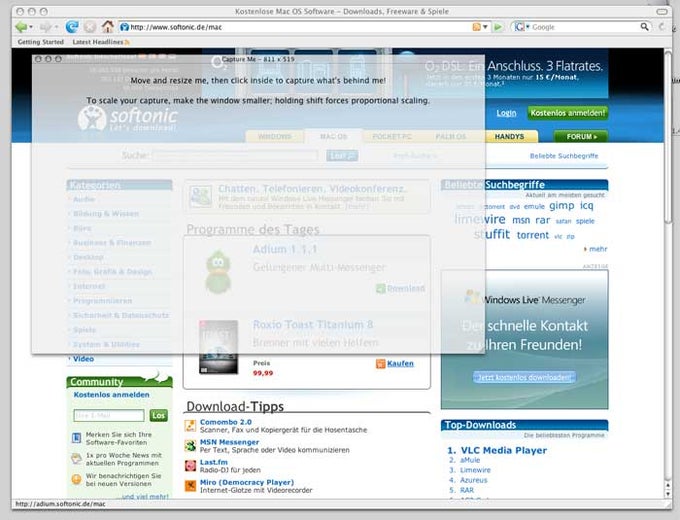Image resolution: width=680 pixels, height=520 pixels.
Task: Click the Kostenlos anmelden Community link
Action: tap(111, 395)
